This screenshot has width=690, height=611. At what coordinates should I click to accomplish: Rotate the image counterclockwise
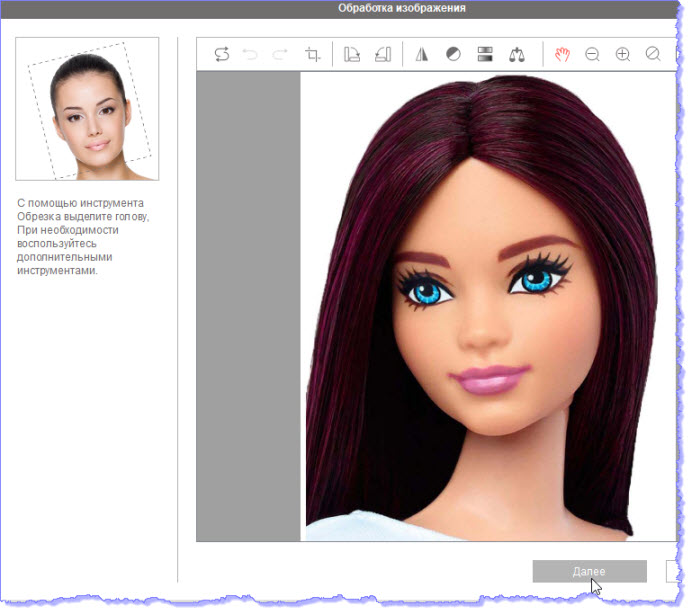click(383, 54)
